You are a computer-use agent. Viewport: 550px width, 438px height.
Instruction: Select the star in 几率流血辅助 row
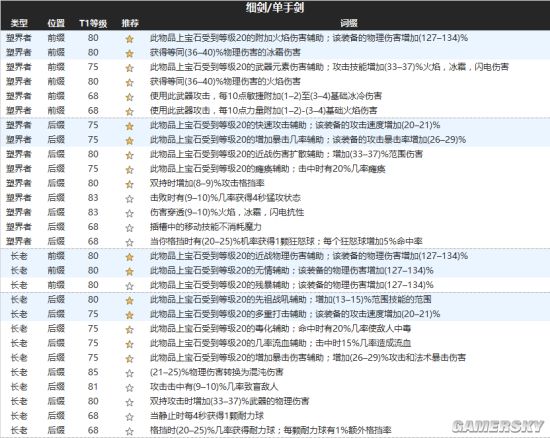click(129, 344)
